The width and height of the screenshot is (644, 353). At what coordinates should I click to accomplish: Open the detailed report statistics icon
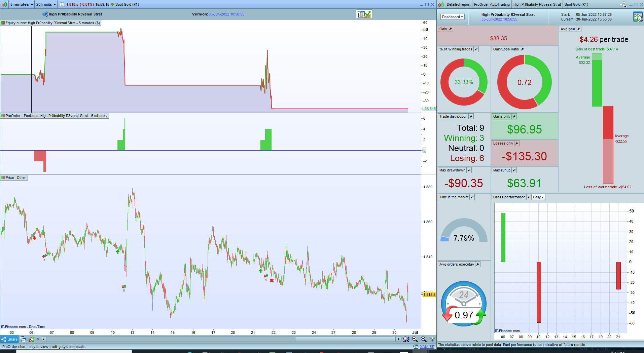pyautogui.click(x=364, y=14)
